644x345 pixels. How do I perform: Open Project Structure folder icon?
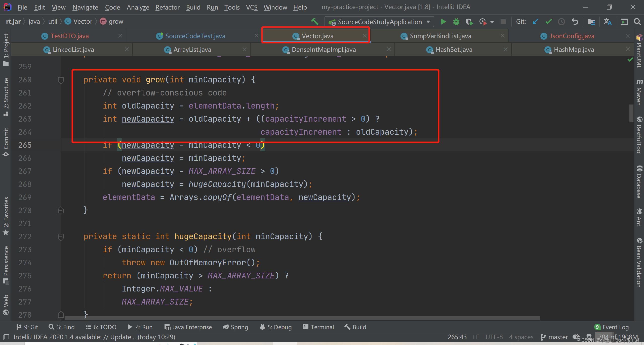tap(591, 22)
